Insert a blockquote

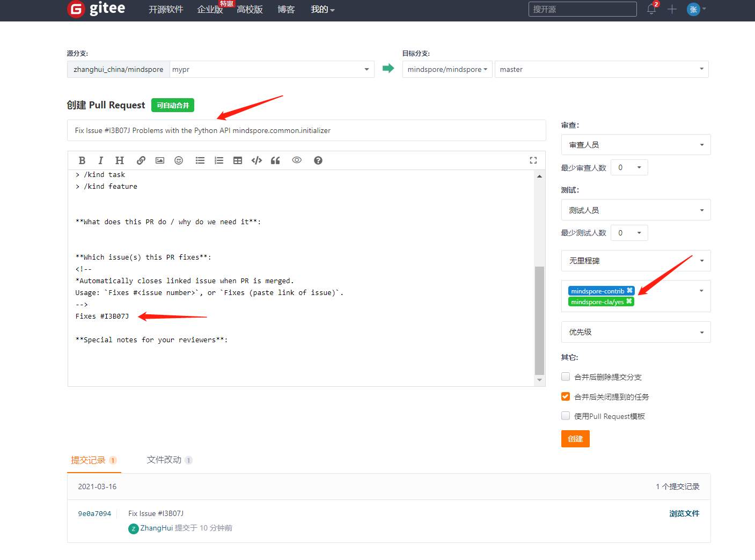(275, 160)
